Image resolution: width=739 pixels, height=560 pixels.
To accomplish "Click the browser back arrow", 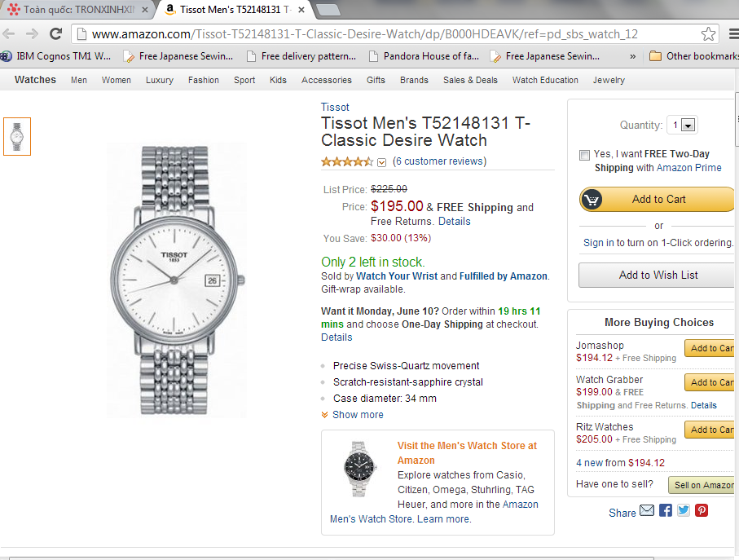I will click(x=10, y=33).
